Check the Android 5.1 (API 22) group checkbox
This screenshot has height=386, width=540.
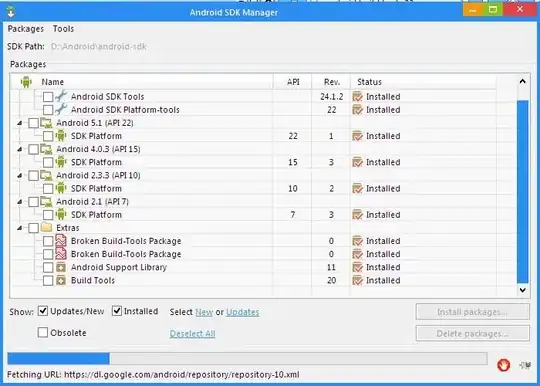pos(33,123)
